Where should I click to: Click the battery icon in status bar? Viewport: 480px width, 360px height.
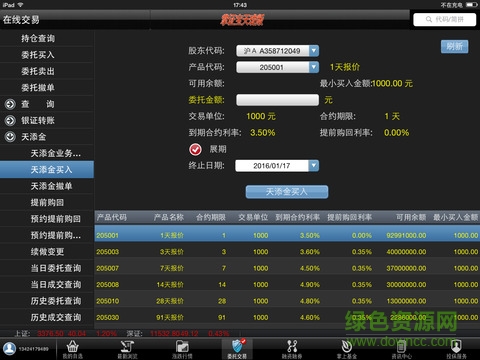[x=472, y=5]
